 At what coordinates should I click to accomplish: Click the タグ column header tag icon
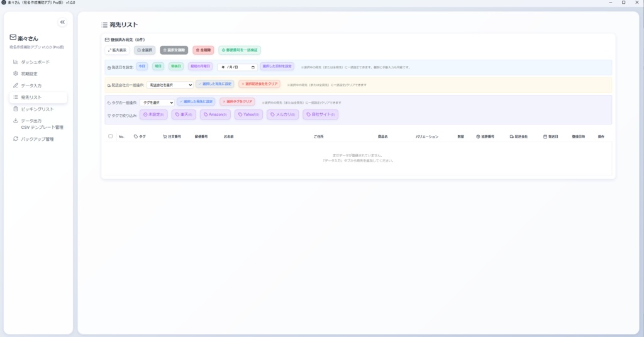[136, 136]
